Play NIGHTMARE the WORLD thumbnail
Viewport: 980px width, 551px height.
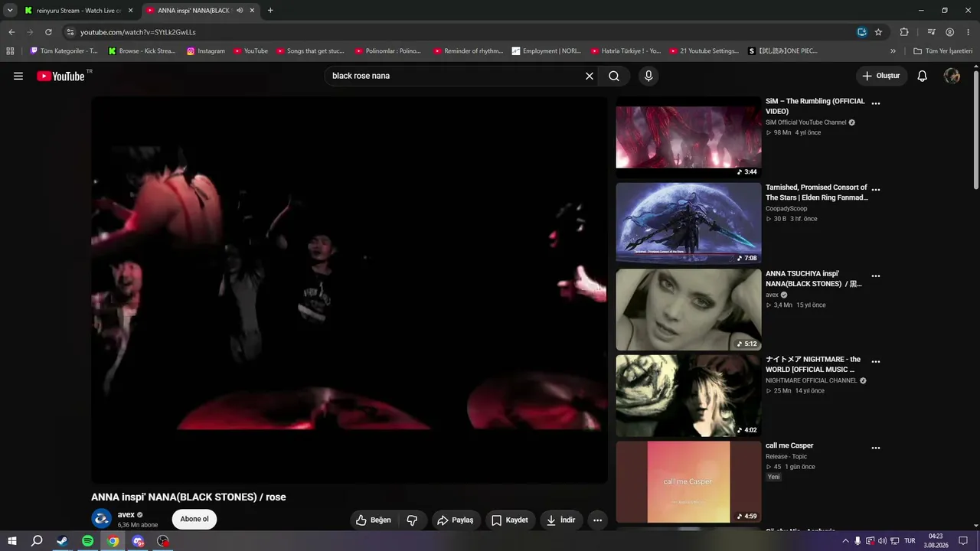[688, 395]
